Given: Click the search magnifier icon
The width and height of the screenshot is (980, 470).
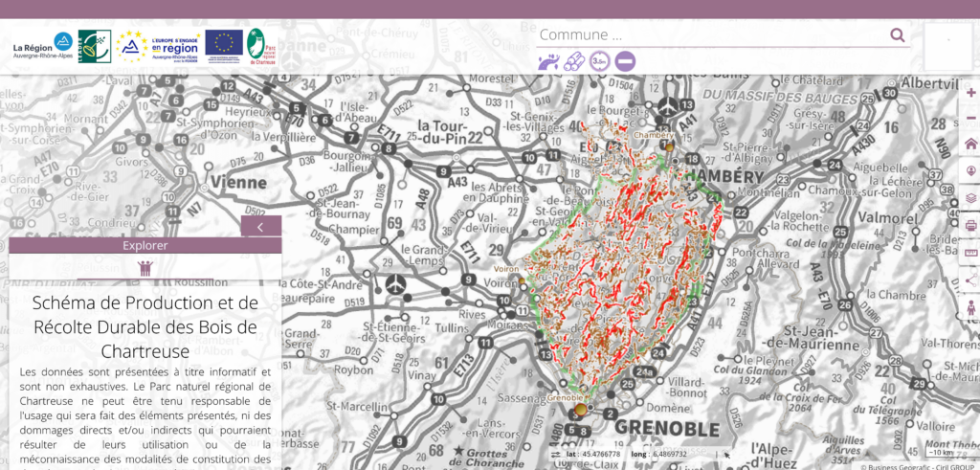Looking at the screenshot, I should click(x=897, y=35).
